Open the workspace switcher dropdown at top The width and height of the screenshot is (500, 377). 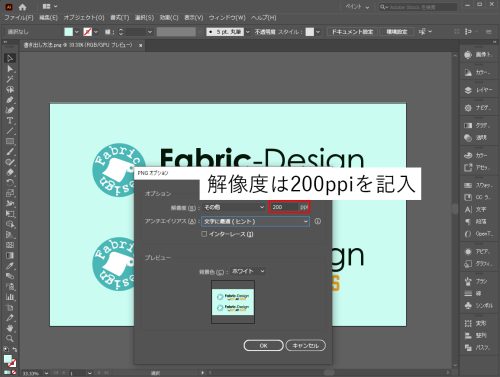click(x=358, y=7)
